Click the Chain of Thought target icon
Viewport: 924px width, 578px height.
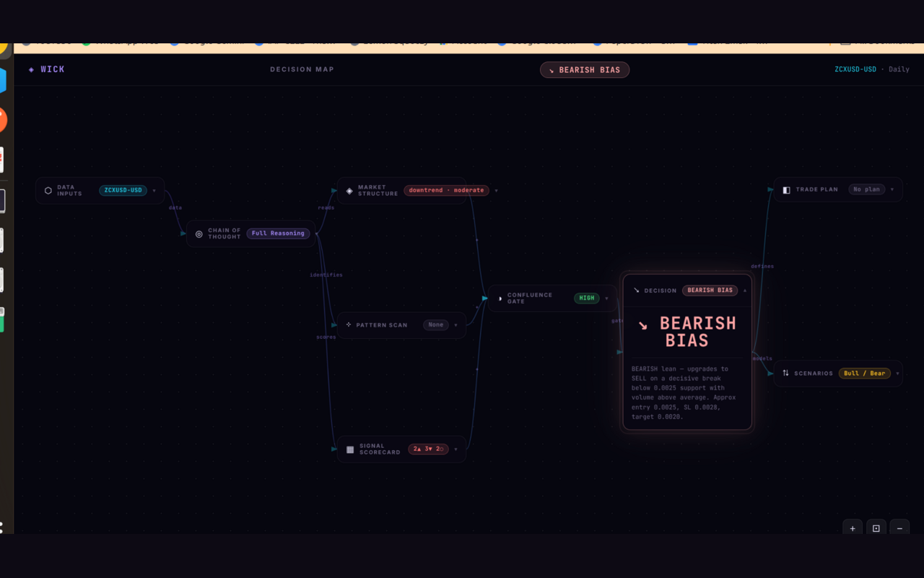coord(199,234)
